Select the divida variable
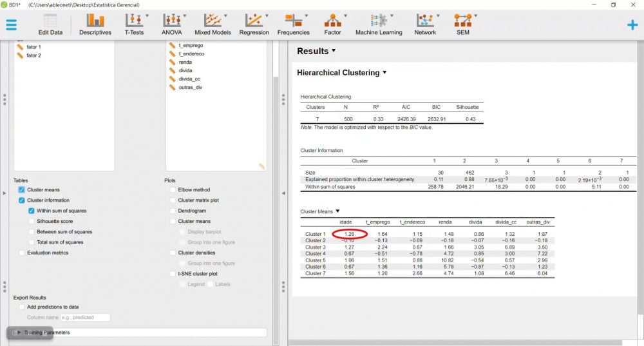Image resolution: width=644 pixels, height=346 pixels. [x=185, y=70]
